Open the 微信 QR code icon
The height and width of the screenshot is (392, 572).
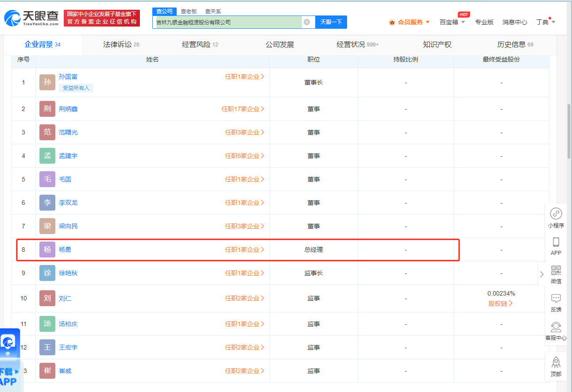[556, 270]
